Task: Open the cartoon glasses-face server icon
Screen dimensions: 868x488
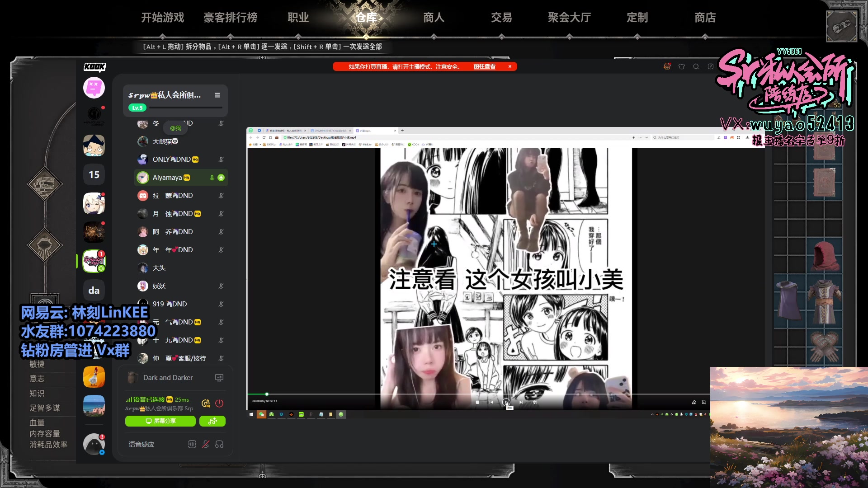Action: click(94, 145)
